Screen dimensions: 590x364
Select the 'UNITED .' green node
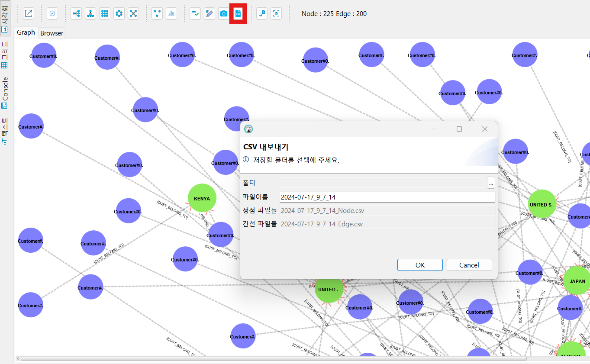coord(329,289)
